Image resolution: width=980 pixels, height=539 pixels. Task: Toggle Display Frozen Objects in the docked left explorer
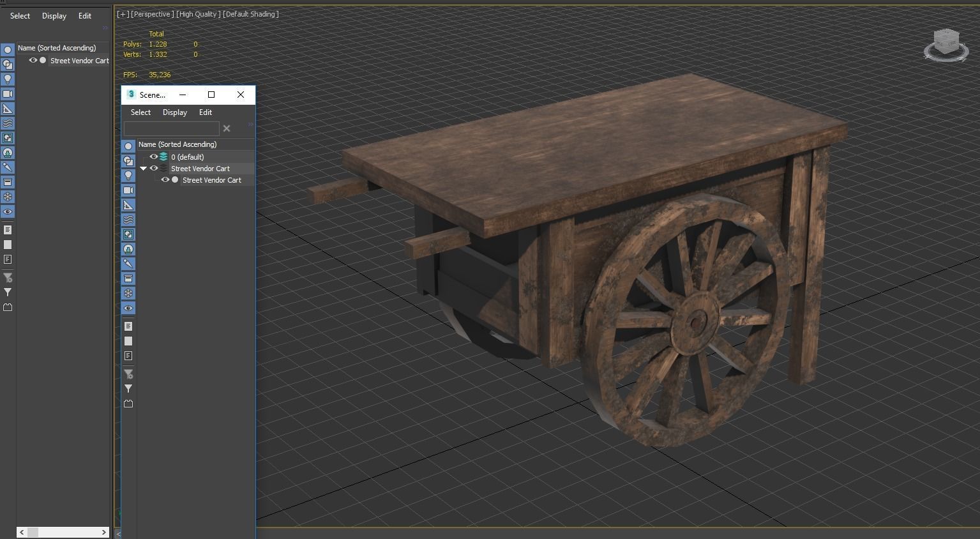point(8,197)
